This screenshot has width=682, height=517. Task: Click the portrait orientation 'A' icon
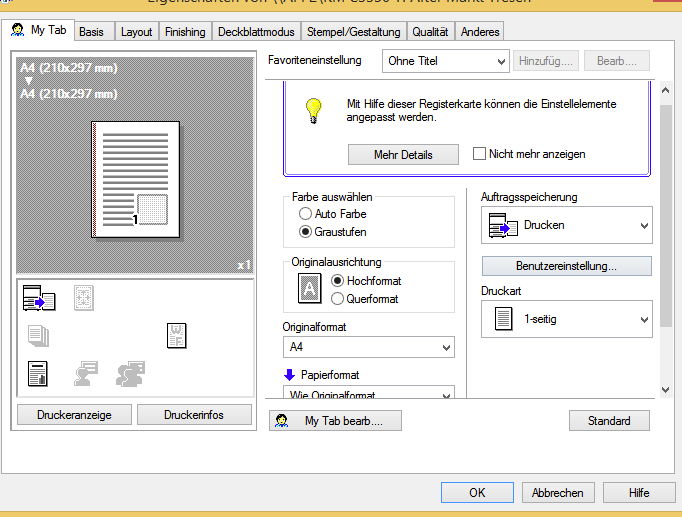tap(310, 288)
